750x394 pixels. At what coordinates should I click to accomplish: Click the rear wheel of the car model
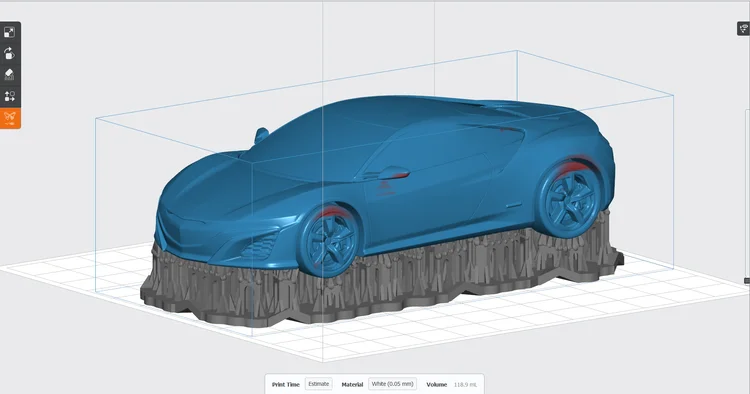(x=570, y=199)
